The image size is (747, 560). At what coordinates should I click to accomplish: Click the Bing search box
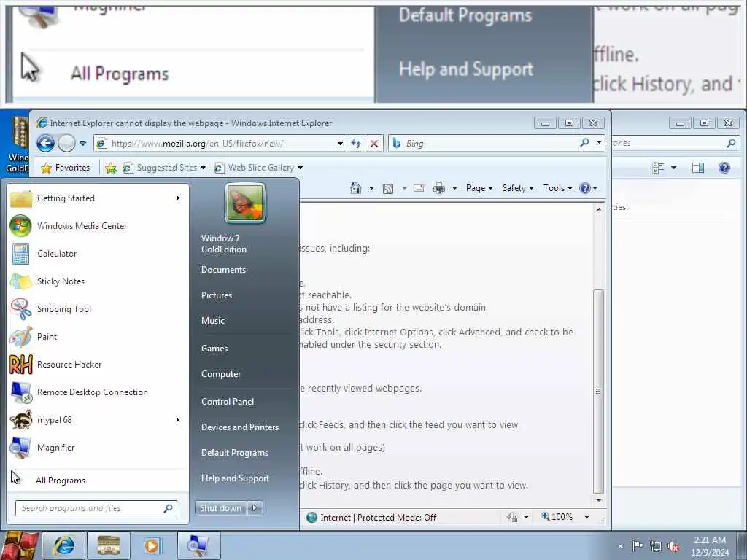484,144
